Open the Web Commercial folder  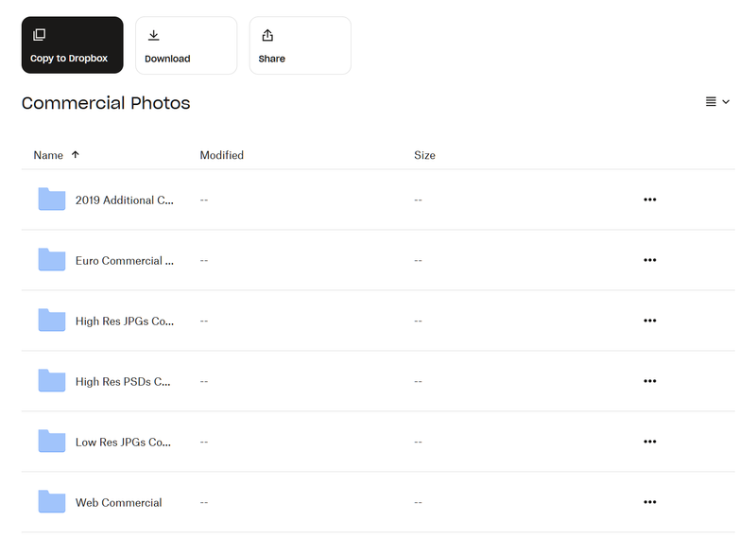pyautogui.click(x=118, y=503)
